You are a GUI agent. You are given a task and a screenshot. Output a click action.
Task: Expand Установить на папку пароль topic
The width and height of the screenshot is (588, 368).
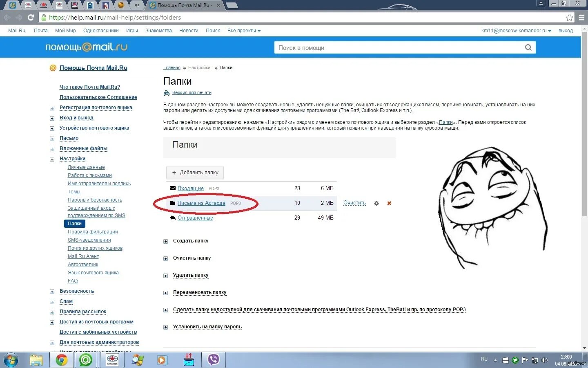pyautogui.click(x=165, y=327)
